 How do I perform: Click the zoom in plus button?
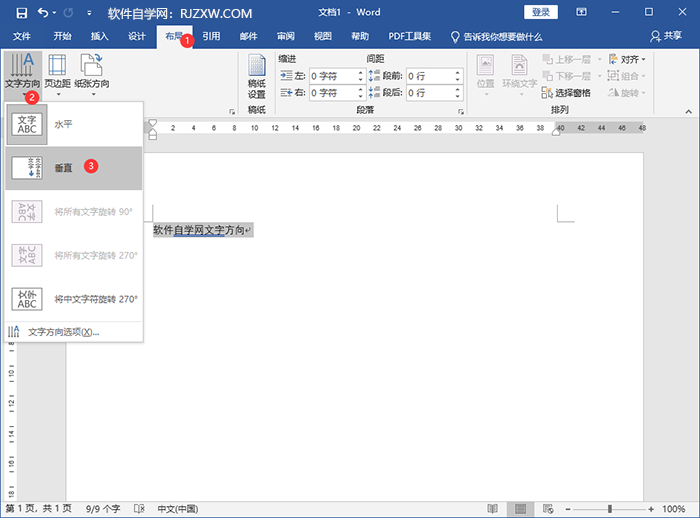pos(651,509)
